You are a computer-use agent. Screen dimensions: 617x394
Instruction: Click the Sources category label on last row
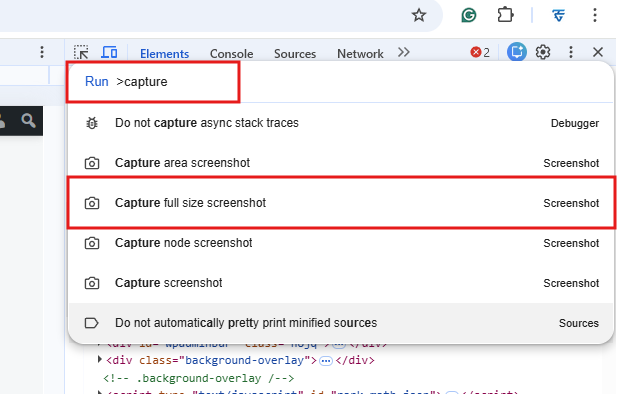point(578,323)
